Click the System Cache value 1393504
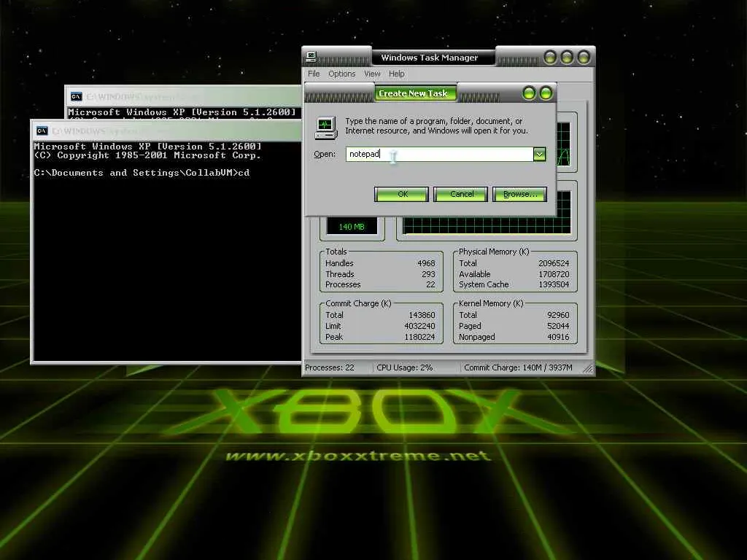 (554, 285)
